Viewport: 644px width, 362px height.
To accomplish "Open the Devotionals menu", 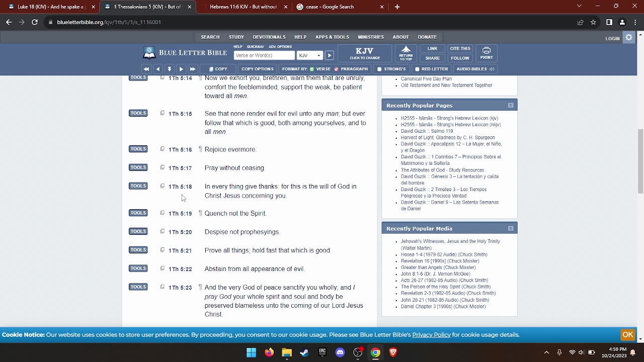I will point(269,37).
